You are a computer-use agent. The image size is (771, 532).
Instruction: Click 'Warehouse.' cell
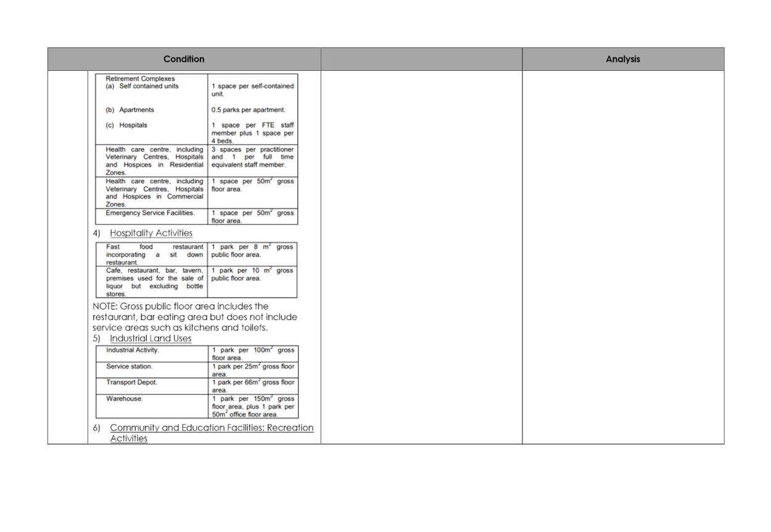pyautogui.click(x=152, y=406)
